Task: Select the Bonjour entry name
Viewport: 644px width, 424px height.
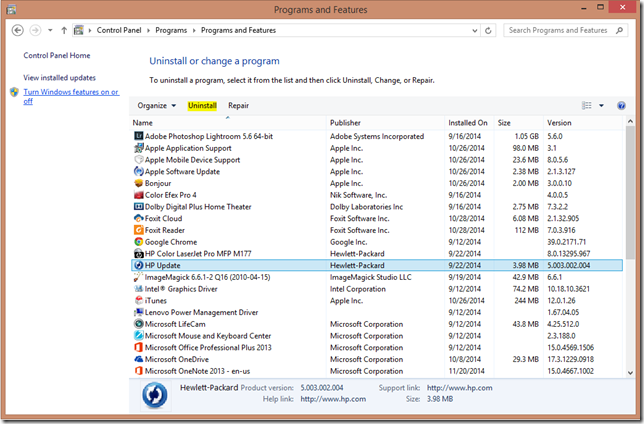Action: (158, 183)
